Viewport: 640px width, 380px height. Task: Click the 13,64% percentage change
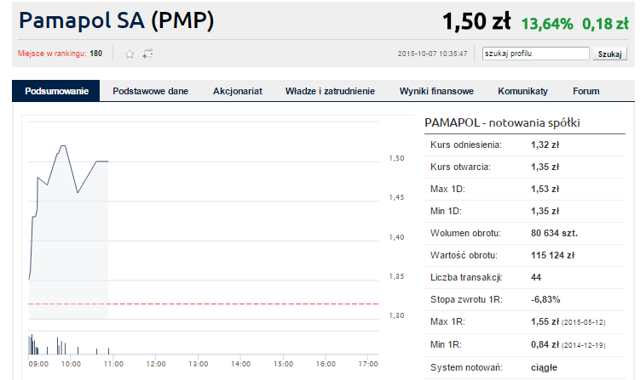tap(547, 24)
